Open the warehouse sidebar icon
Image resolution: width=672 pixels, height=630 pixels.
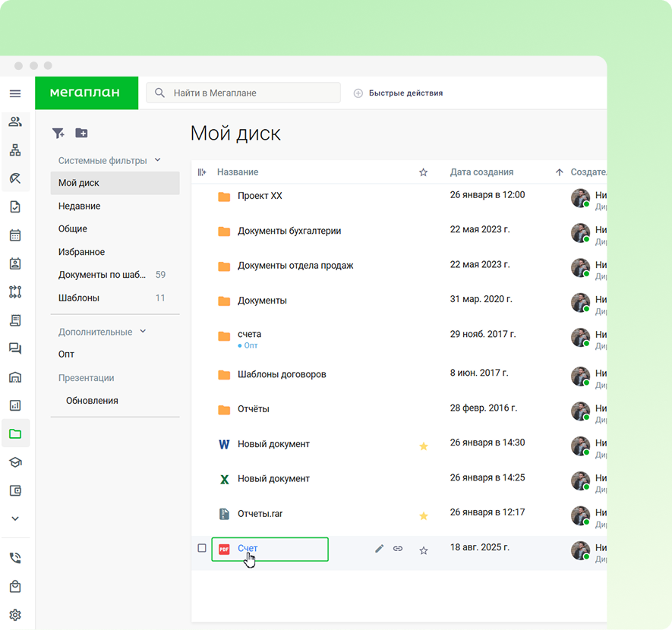click(15, 377)
